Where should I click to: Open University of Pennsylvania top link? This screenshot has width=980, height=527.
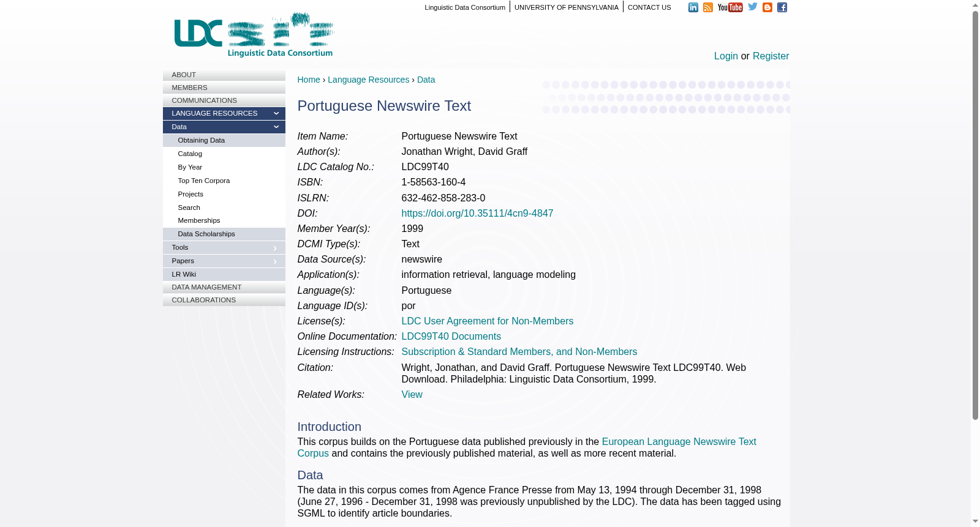click(567, 7)
